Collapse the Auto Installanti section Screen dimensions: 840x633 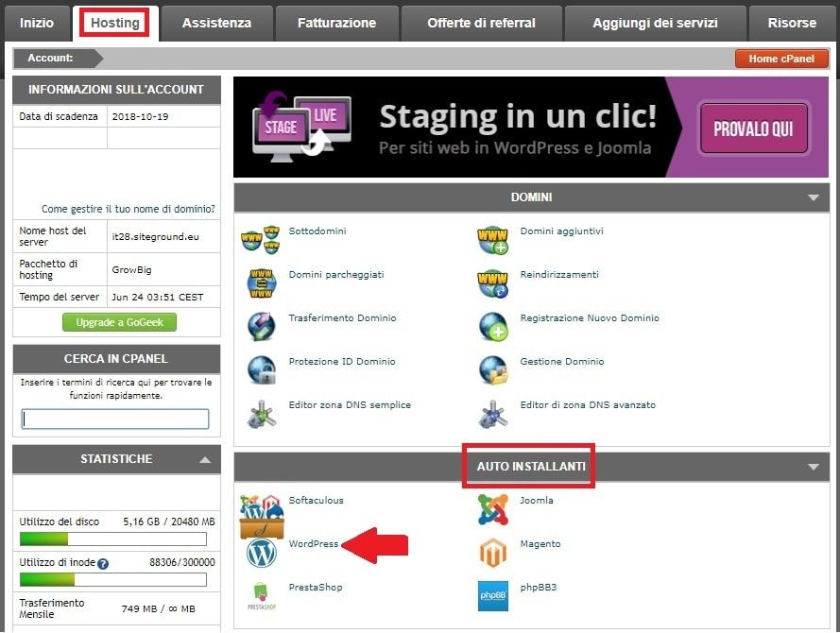click(813, 467)
